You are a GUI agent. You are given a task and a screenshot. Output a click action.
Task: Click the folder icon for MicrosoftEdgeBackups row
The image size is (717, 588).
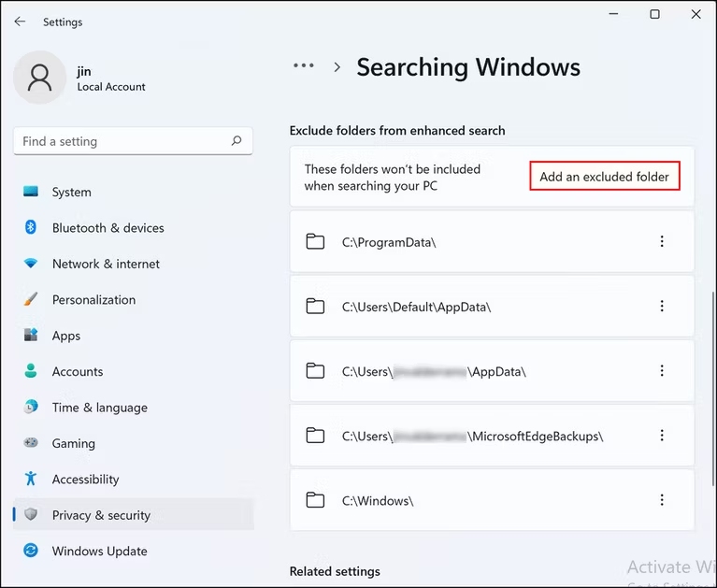tap(315, 436)
